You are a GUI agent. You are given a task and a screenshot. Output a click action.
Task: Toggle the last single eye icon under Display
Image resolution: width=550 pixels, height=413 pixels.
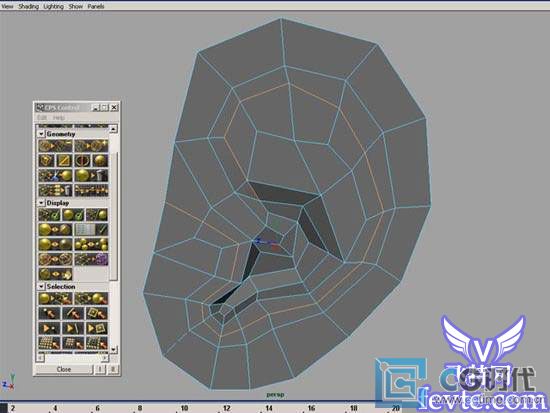(55, 274)
